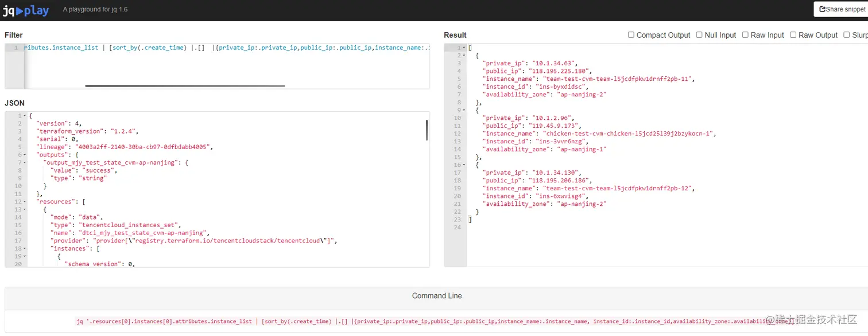Collapse fold arrow at JSON line 13
Image resolution: width=868 pixels, height=336 pixels.
24,210
